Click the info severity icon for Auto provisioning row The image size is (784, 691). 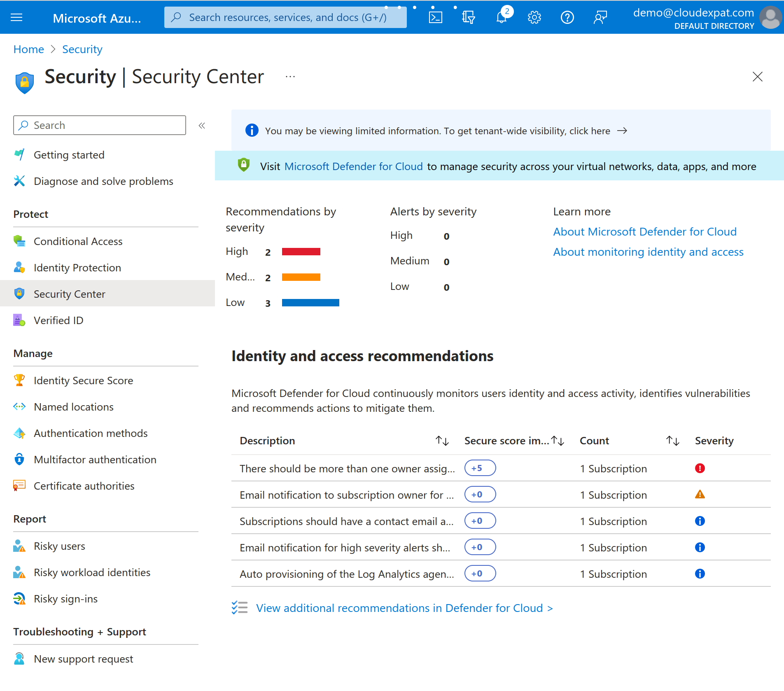[x=700, y=574]
